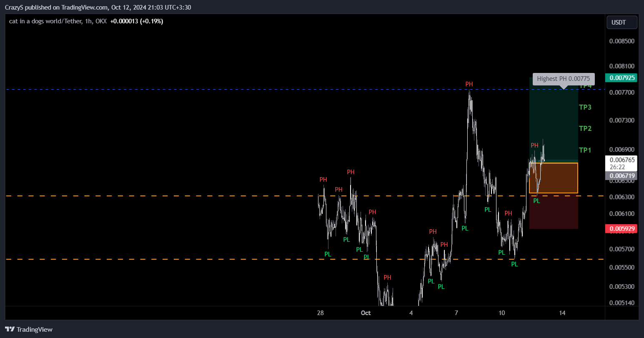Image resolution: width=644 pixels, height=338 pixels.
Task: Click the 0.006300 price axis value
Action: [x=622, y=196]
